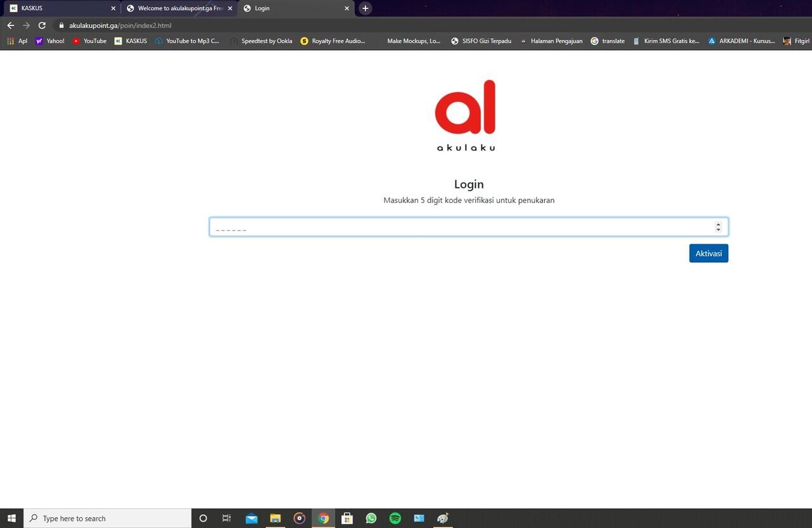Open the Yahoo! bookmark
This screenshot has height=528, width=812.
(50, 41)
